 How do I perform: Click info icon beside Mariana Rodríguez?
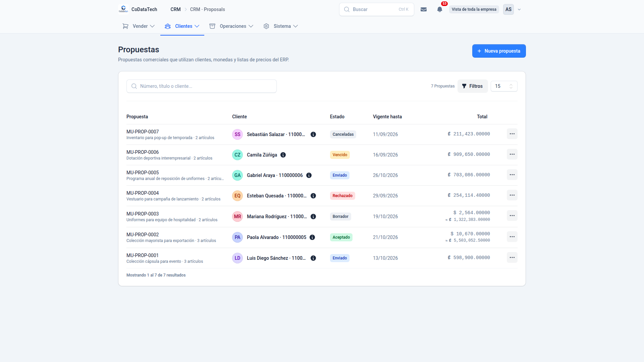pyautogui.click(x=313, y=217)
